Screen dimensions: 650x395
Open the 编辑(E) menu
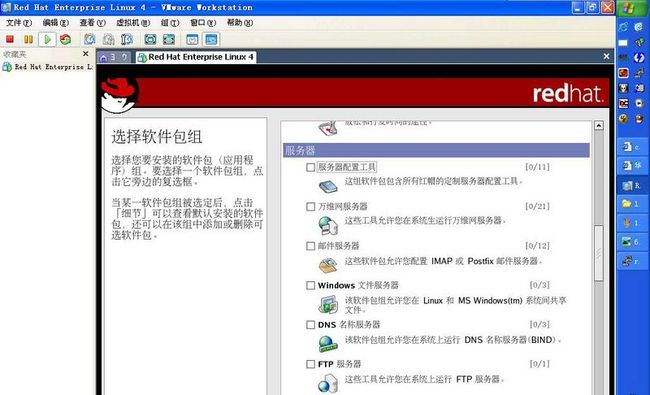pos(56,23)
